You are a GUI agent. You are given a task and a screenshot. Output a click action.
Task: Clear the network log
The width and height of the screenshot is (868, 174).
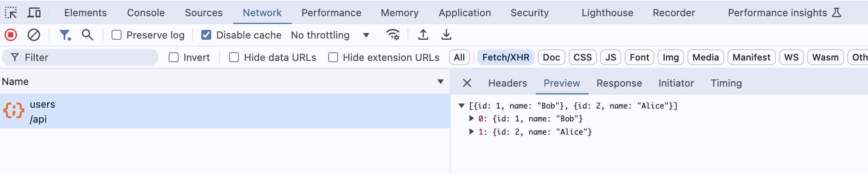[34, 35]
